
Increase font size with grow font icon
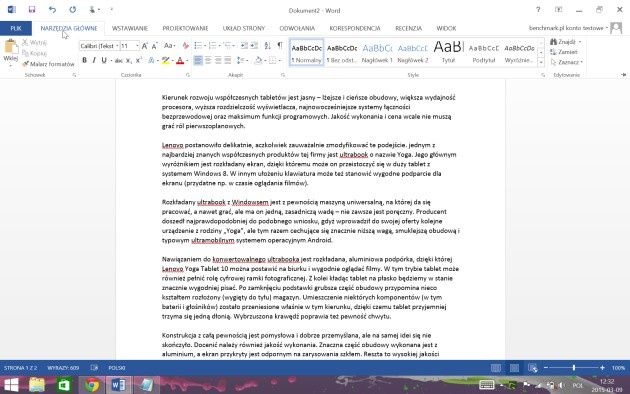(145, 46)
